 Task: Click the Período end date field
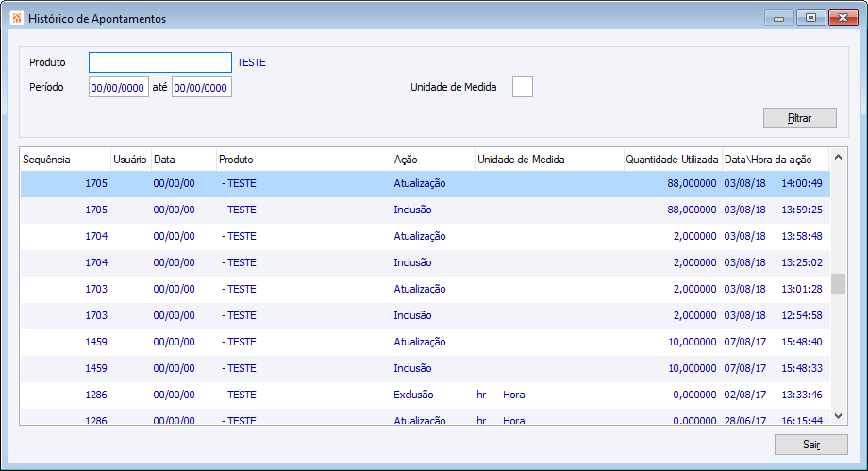click(x=202, y=87)
